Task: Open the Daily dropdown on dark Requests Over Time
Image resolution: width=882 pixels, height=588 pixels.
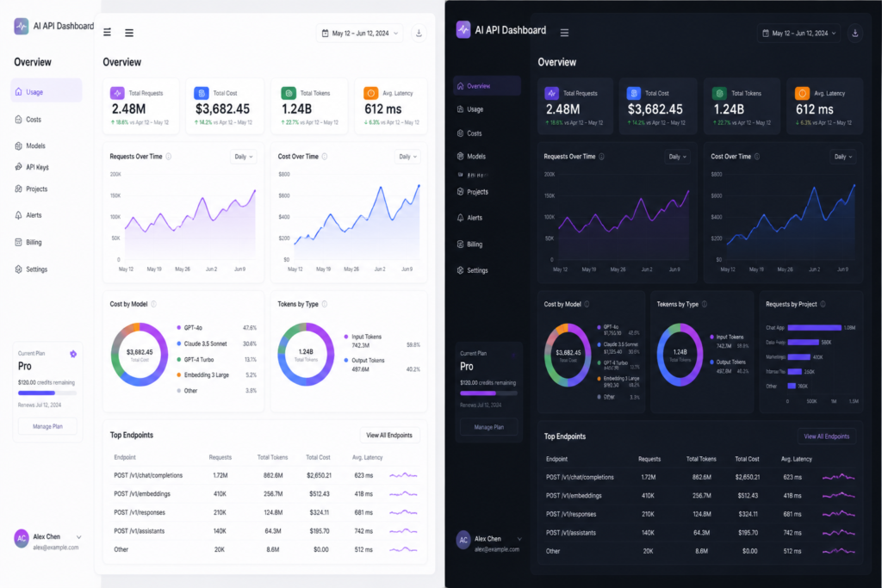Action: point(678,157)
